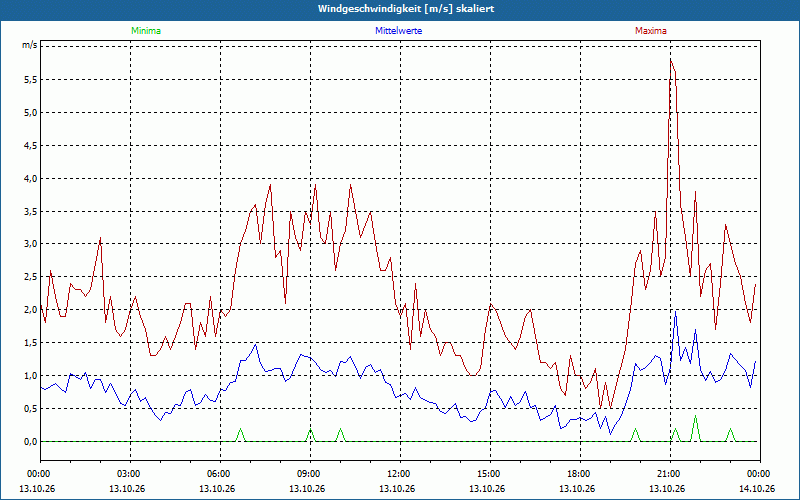Click the 18:00 time axis label
Screen dimensions: 800x500
click(580, 473)
